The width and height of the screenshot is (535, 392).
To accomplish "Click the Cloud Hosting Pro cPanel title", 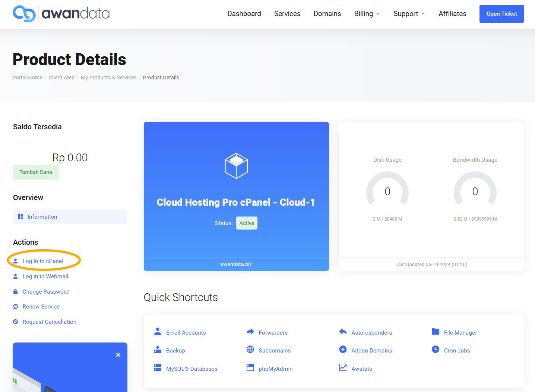I will point(236,202).
